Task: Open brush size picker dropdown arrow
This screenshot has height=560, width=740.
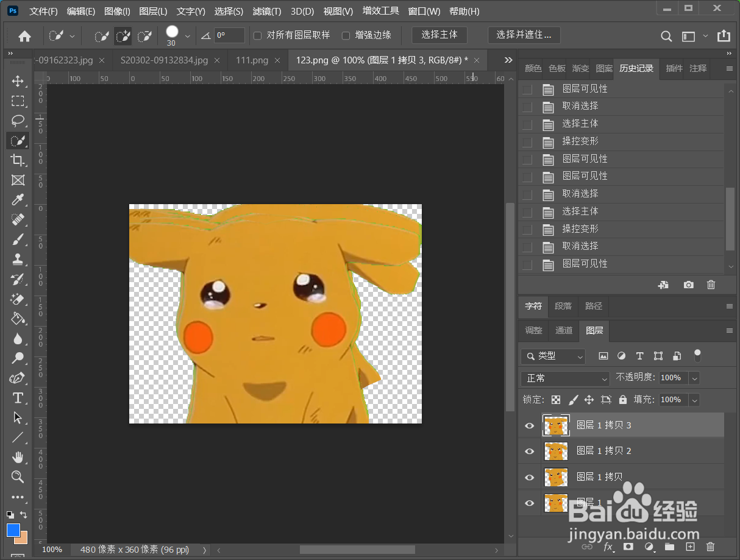Action: point(187,36)
